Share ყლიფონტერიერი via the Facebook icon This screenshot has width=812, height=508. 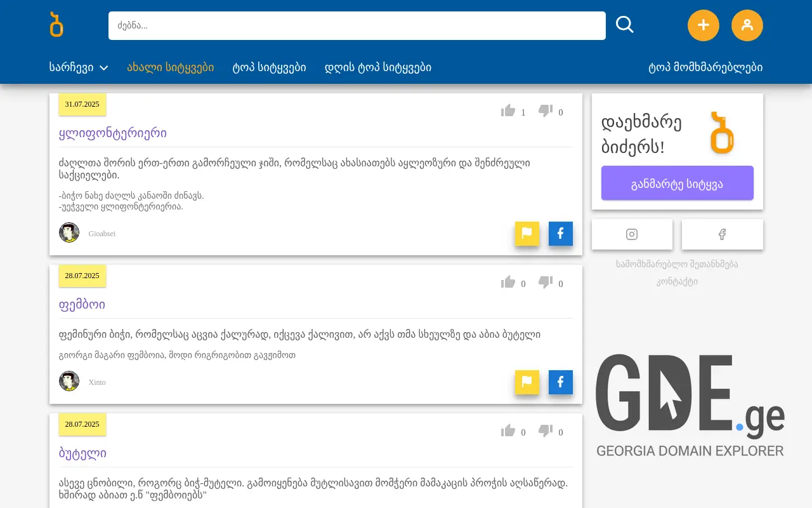click(x=560, y=234)
